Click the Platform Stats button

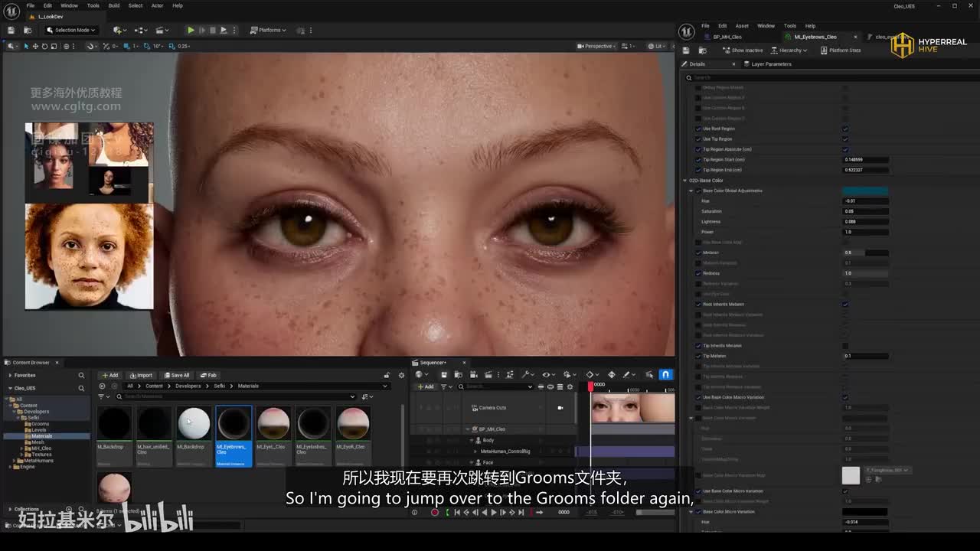[841, 51]
